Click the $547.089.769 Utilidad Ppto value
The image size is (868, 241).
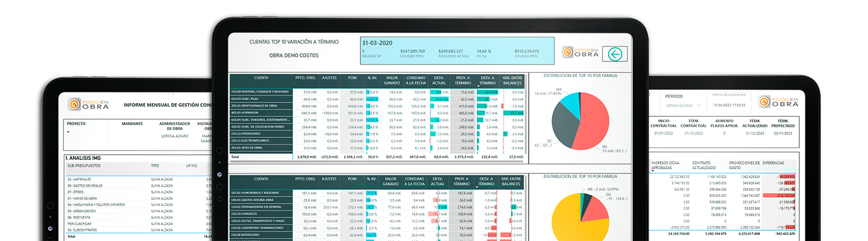[x=412, y=51]
